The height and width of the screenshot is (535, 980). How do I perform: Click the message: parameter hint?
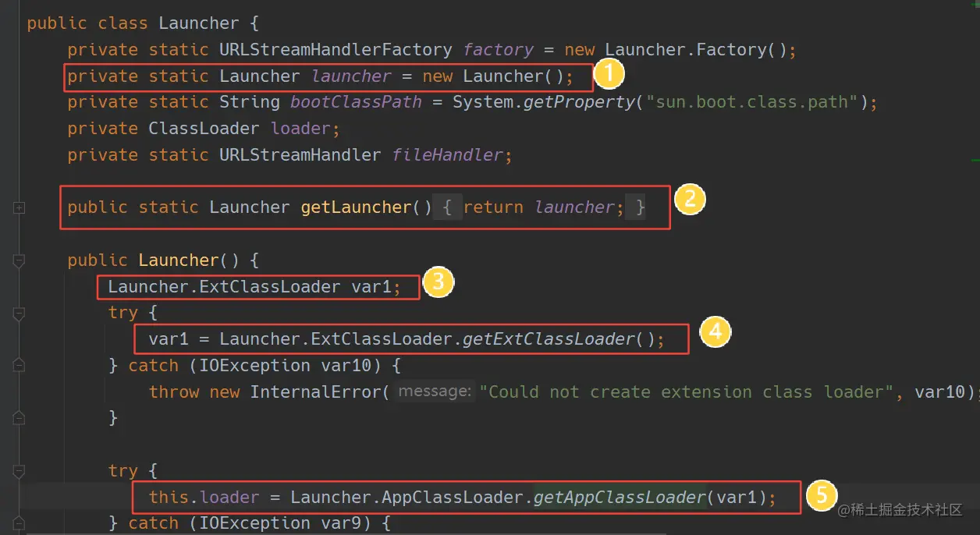pyautogui.click(x=434, y=392)
